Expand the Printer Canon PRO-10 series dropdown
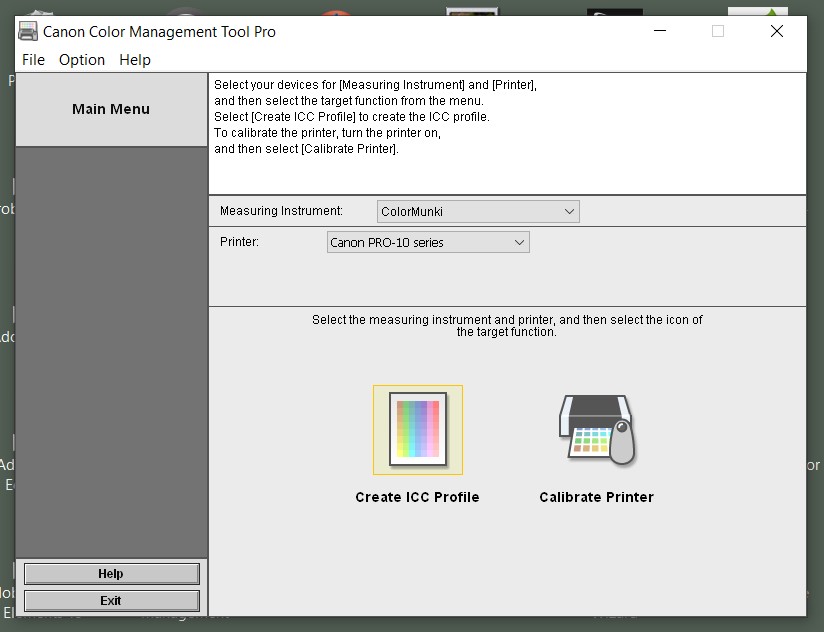 (x=428, y=242)
